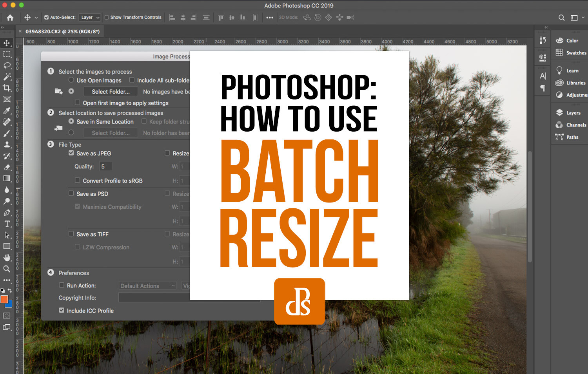The image size is (588, 374).
Task: Select Save in Same Location
Action: 71,121
